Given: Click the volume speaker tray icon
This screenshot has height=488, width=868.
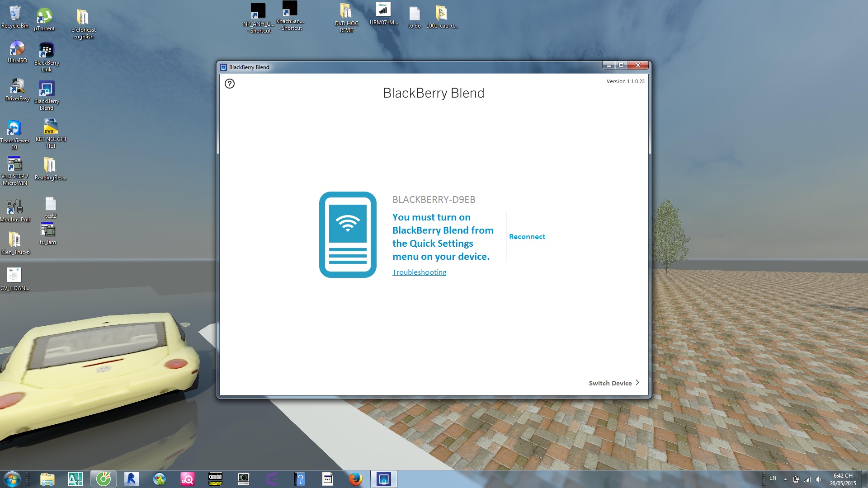Looking at the screenshot, I should click(818, 479).
